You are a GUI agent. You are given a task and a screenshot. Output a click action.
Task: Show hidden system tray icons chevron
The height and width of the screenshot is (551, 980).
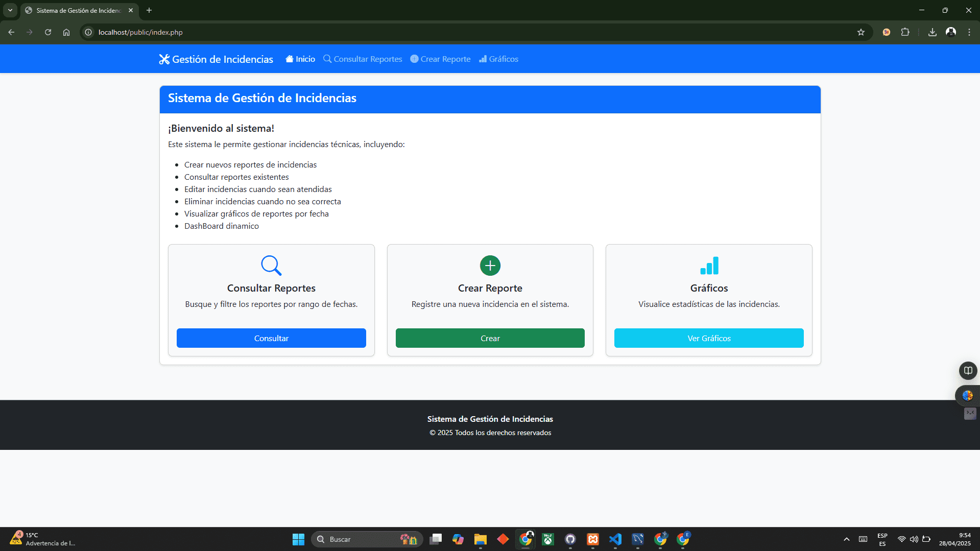point(846,539)
